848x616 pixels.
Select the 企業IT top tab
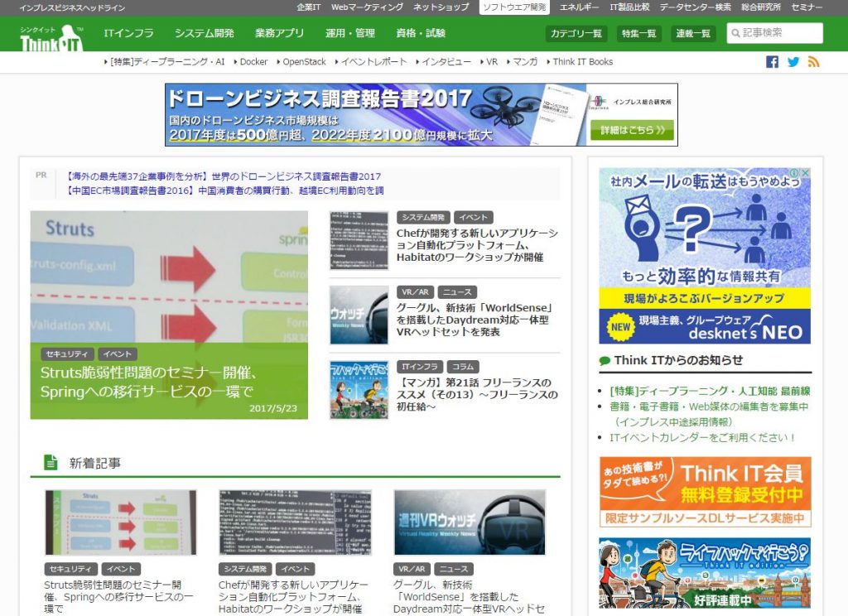click(x=308, y=7)
